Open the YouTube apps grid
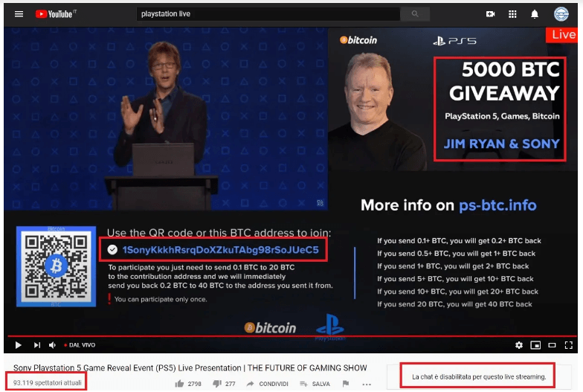The width and height of the screenshot is (583, 392). coord(512,14)
